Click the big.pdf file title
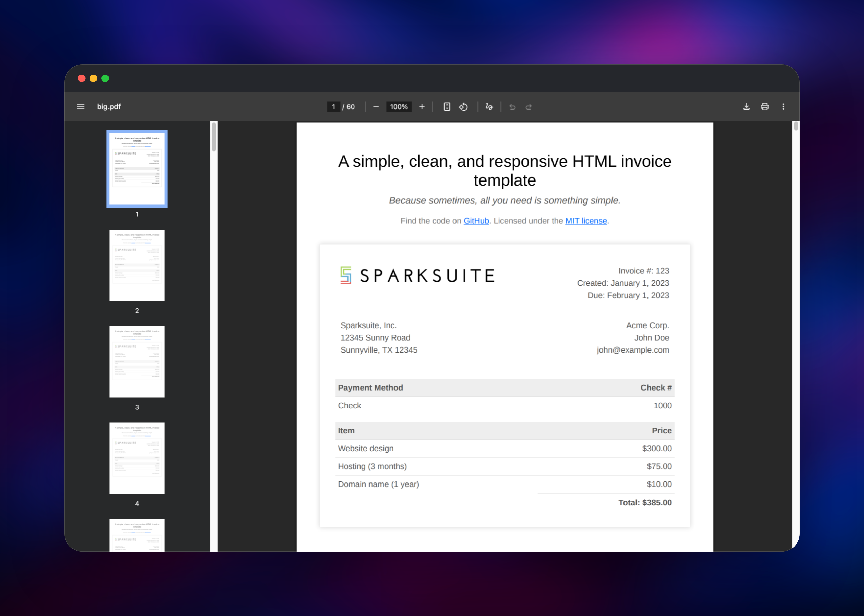Image resolution: width=864 pixels, height=616 pixels. pyautogui.click(x=109, y=107)
